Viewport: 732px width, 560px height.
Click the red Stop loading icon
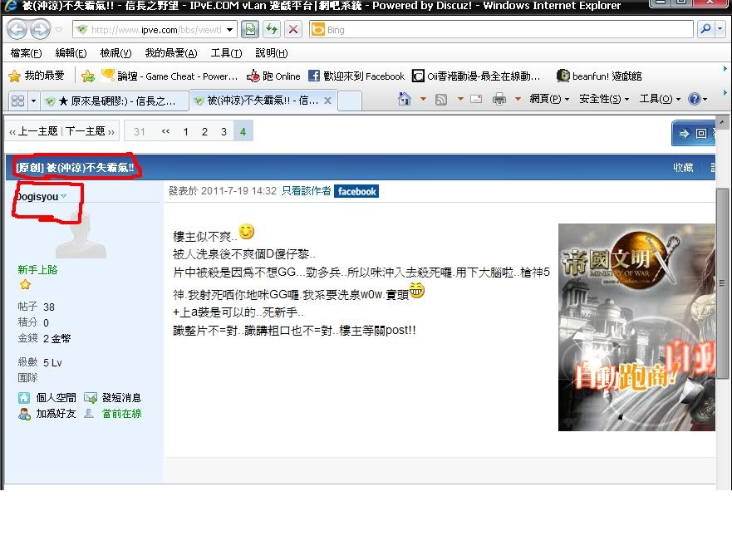(292, 30)
